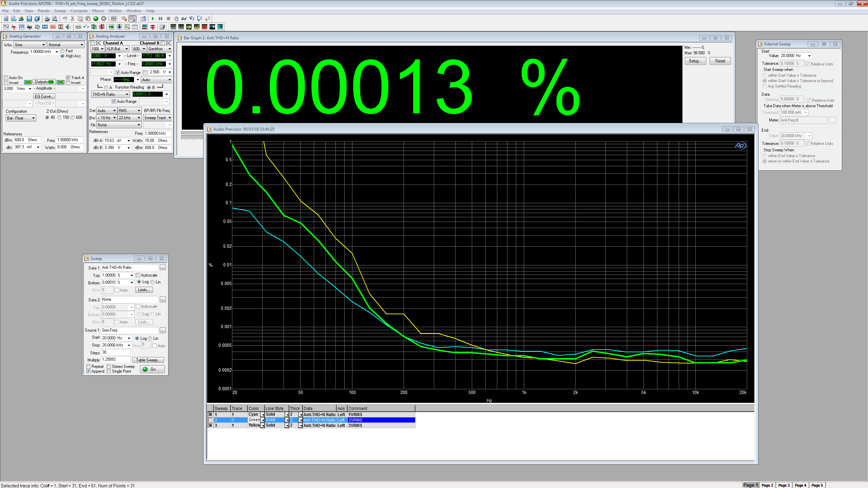Viewport: 868px width, 488px height.
Task: Open the Graph panel toolbar icon
Action: (x=127, y=27)
